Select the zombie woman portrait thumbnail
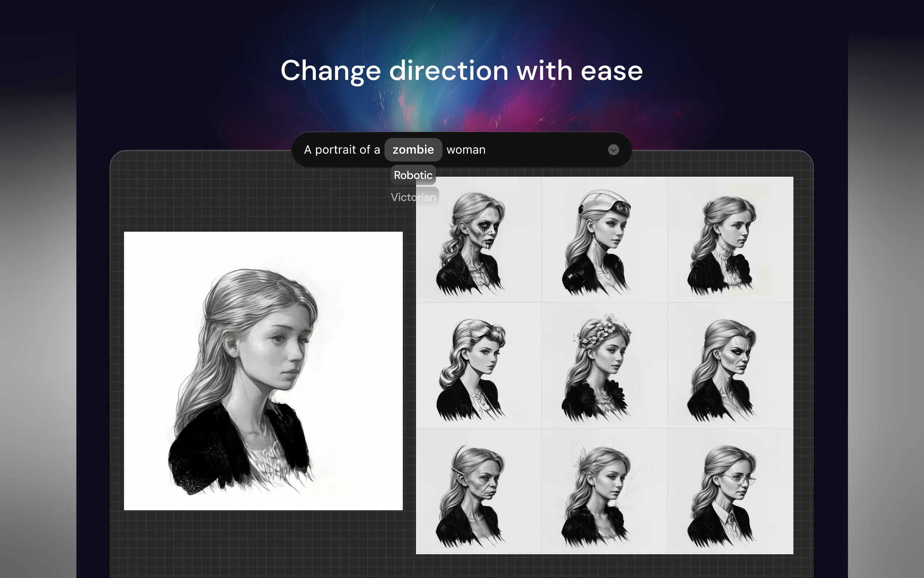The height and width of the screenshot is (578, 924). 479,240
